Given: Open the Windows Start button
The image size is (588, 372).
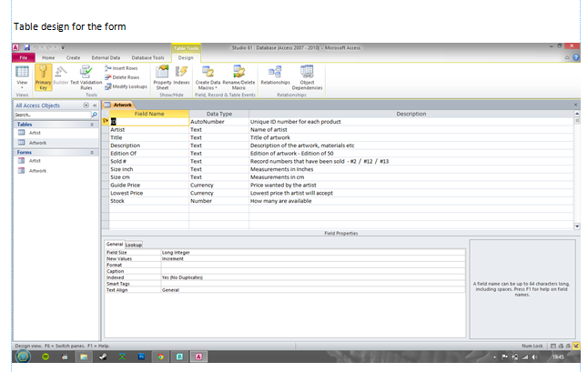Looking at the screenshot, I should (23, 357).
